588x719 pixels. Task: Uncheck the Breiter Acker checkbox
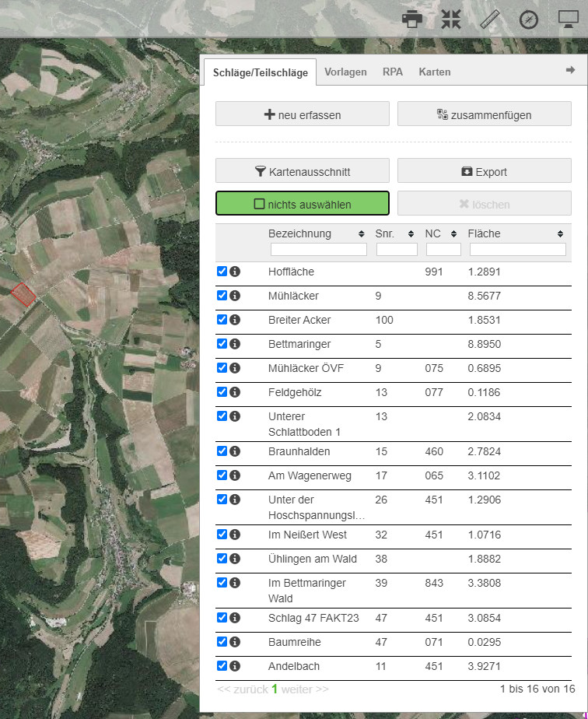pyautogui.click(x=222, y=319)
